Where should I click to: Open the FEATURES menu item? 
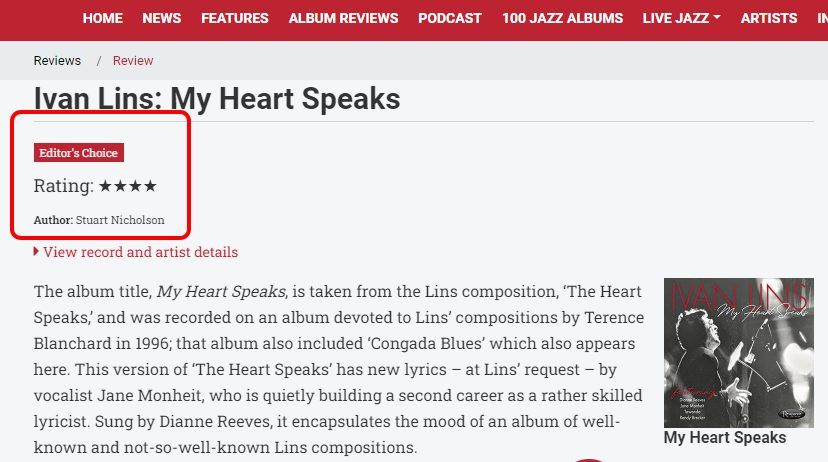[x=234, y=18]
